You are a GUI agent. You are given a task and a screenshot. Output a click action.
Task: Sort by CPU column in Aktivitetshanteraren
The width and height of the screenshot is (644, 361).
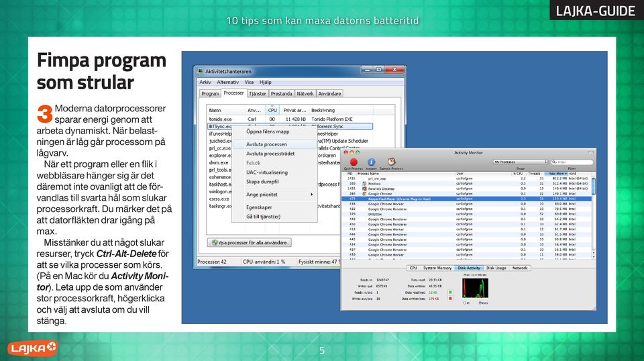click(x=272, y=110)
